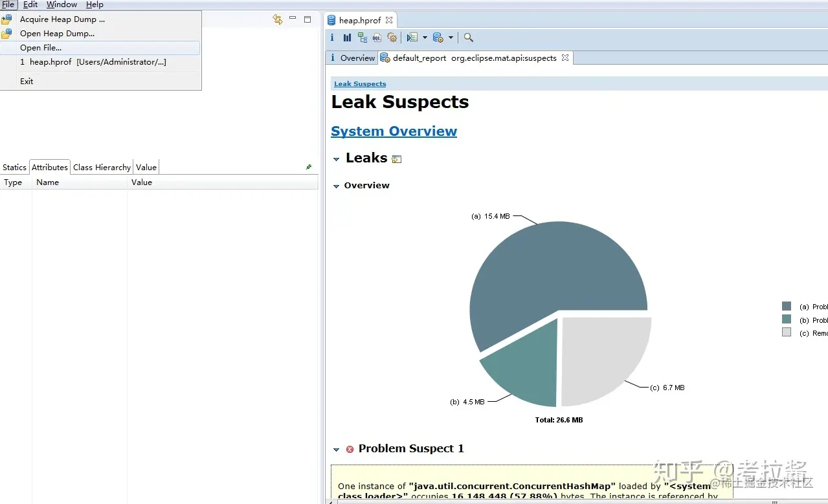Click the red error icon by Problem Suspect 1
The width and height of the screenshot is (828, 504).
tap(350, 449)
